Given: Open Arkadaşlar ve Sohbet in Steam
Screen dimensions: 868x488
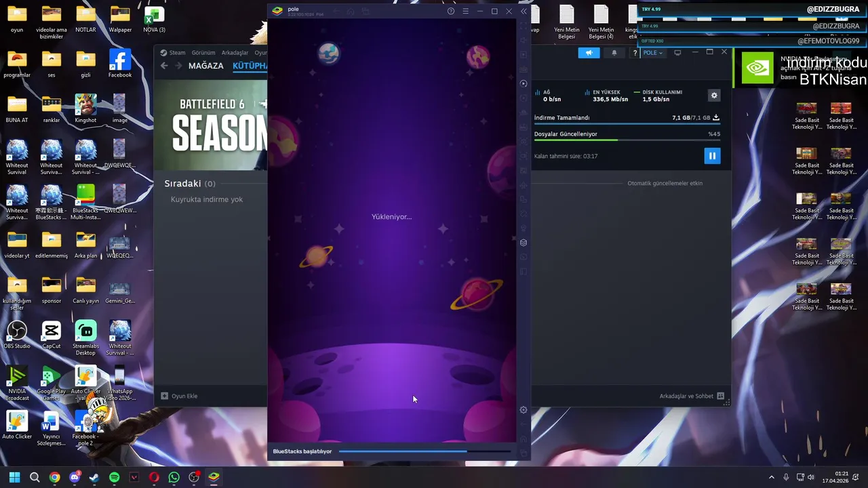Looking at the screenshot, I should pyautogui.click(x=692, y=396).
